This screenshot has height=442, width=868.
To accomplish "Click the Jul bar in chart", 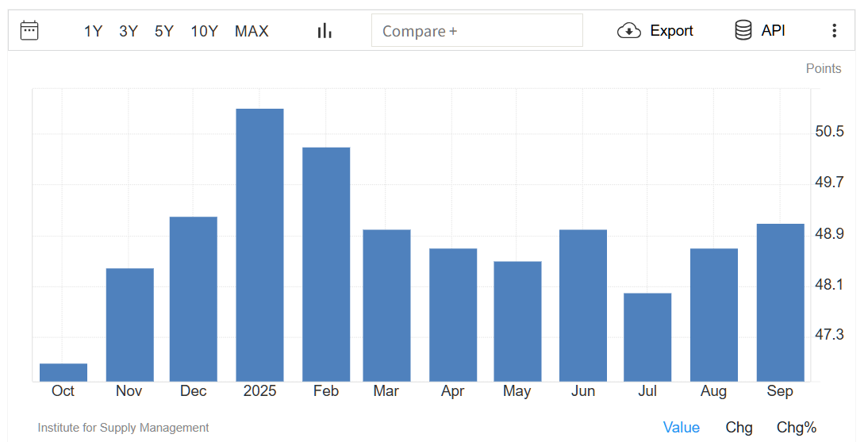I will click(647, 337).
